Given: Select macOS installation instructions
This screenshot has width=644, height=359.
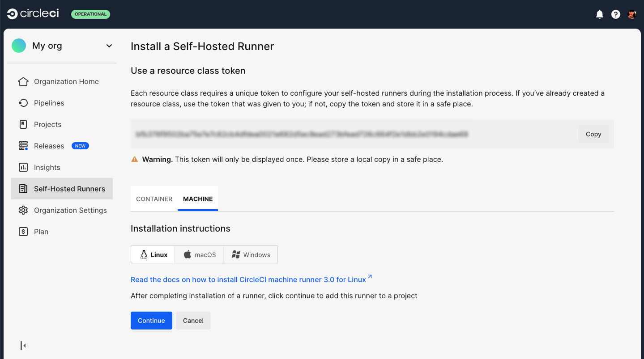Looking at the screenshot, I should click(x=200, y=254).
